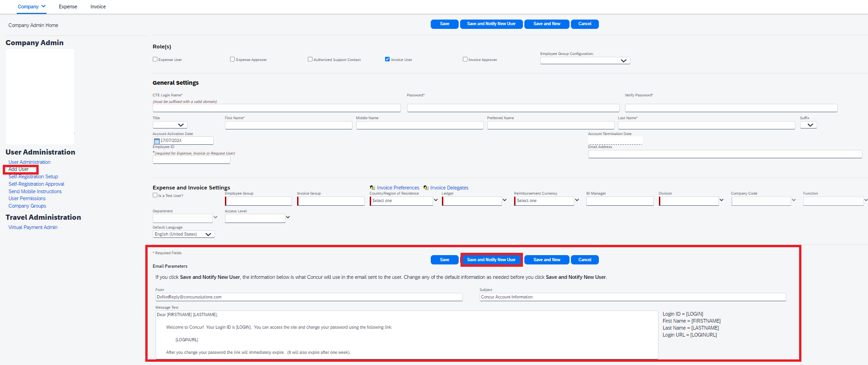This screenshot has height=365, width=868.
Task: Click the bottom Save button
Action: coord(445,260)
